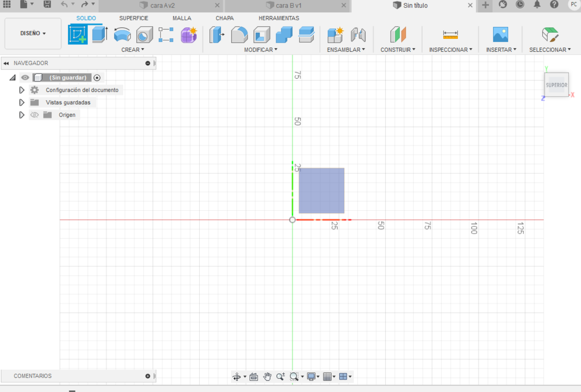Open the notifications bell

pos(537,5)
